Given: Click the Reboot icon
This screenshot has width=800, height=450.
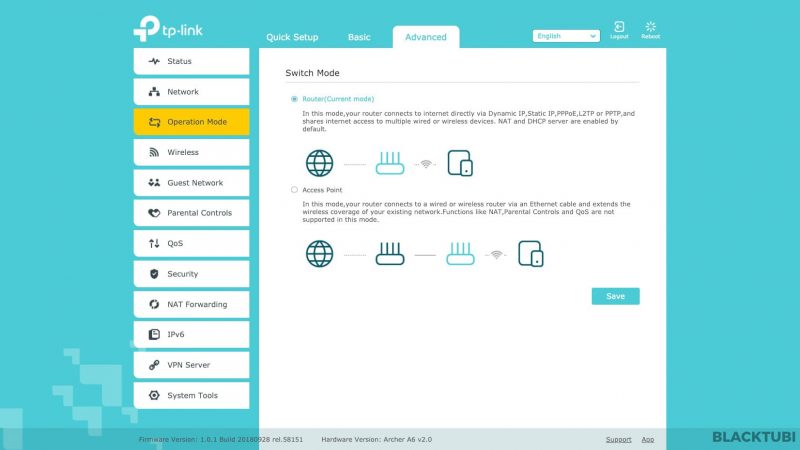Looking at the screenshot, I should tap(650, 27).
